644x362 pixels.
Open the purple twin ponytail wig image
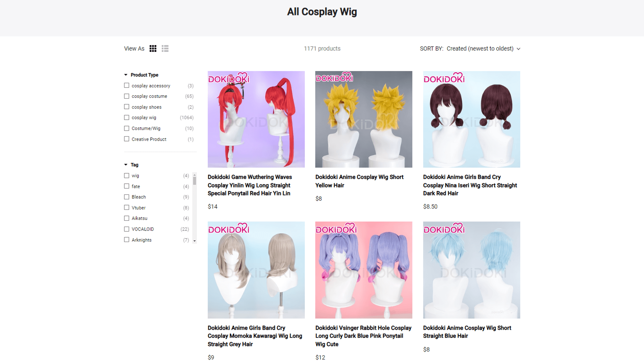click(x=364, y=270)
